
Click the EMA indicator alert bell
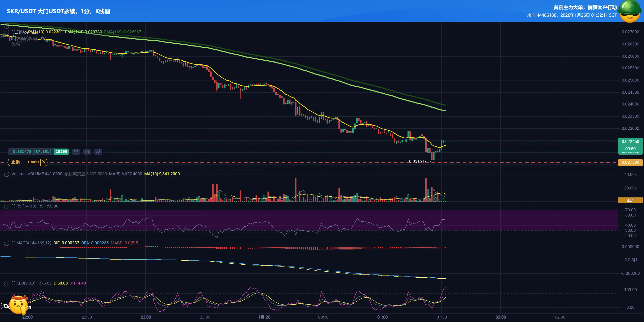(x=14, y=32)
